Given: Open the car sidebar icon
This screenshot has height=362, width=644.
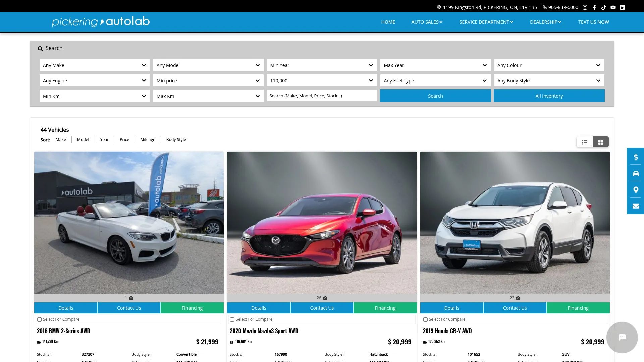Looking at the screenshot, I should tap(636, 173).
